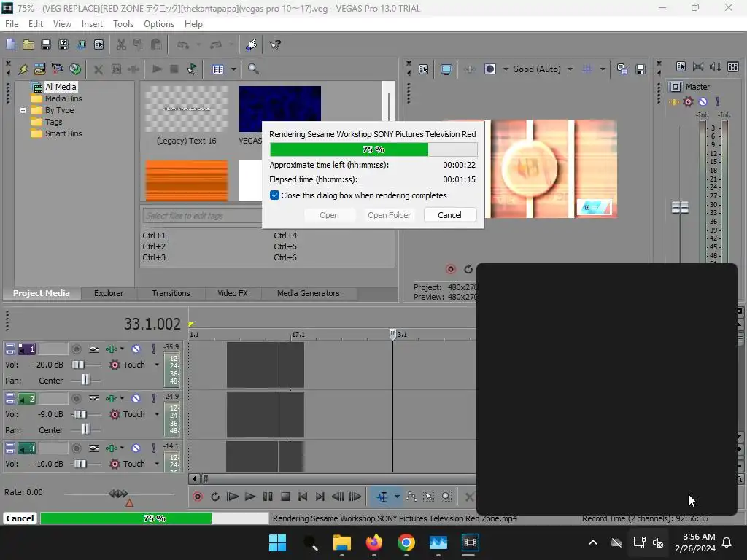Invert phase on audio track 2

pyautogui.click(x=94, y=399)
